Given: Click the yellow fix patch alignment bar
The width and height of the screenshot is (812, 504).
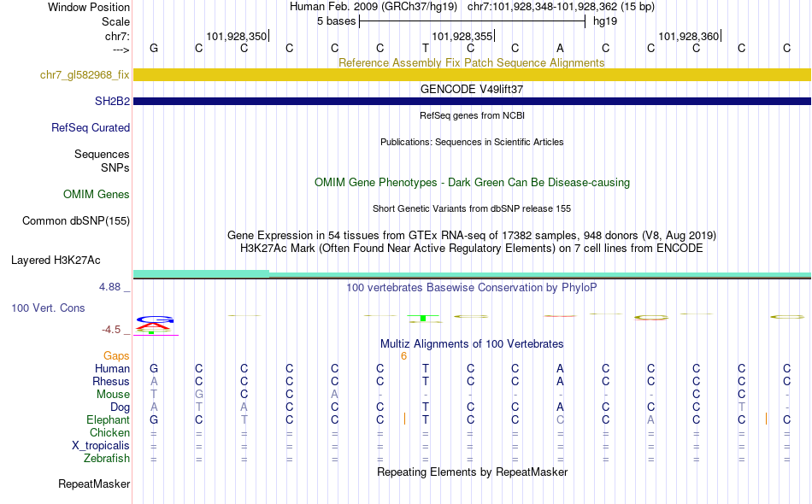Looking at the screenshot, I should click(472, 75).
